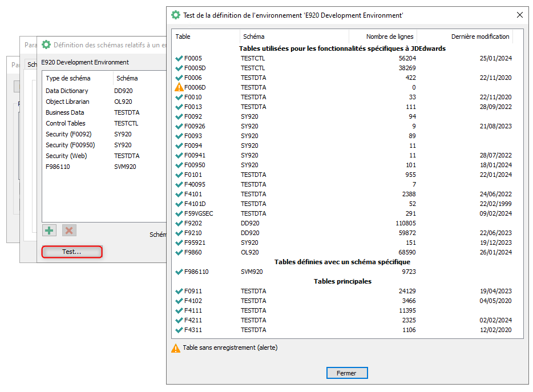Sort by the Schéma column header in test dialog

pos(294,37)
